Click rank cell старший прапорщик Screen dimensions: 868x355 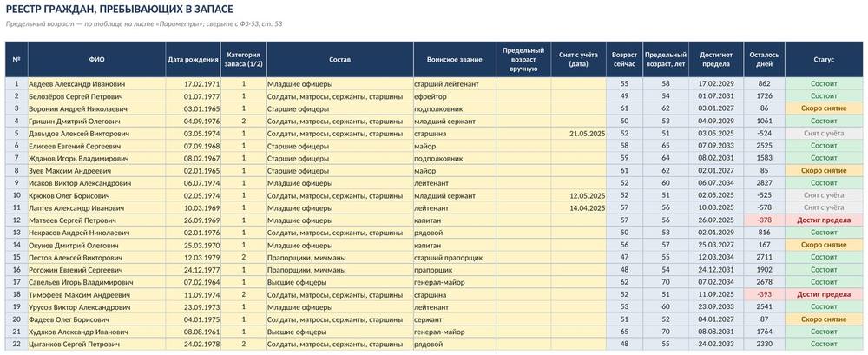pos(454,258)
